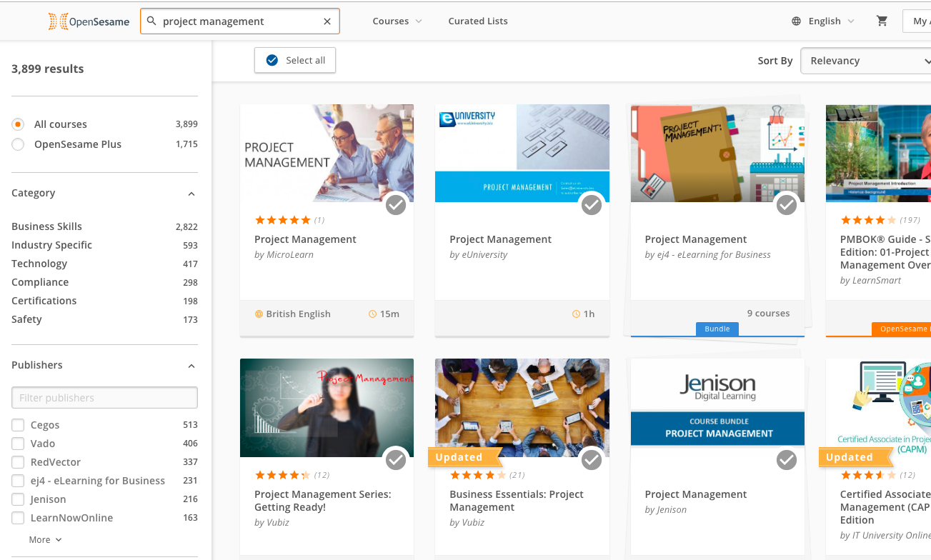This screenshot has height=560, width=931.
Task: Filter by Technology category
Action: coord(39,264)
